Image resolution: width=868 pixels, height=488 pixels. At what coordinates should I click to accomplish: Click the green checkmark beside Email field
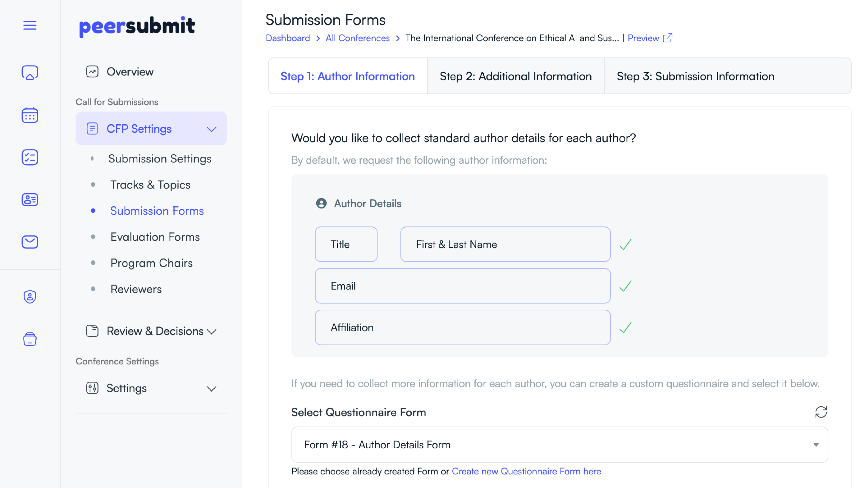pos(625,286)
